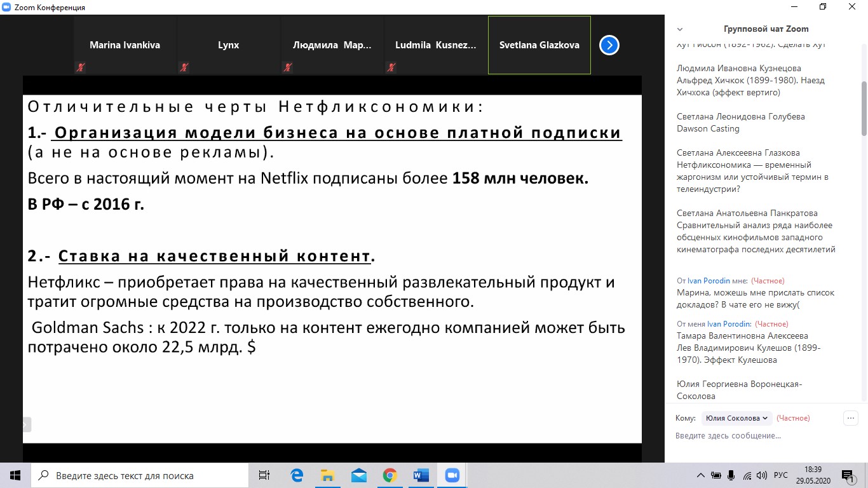Click the slide line 'В РФ – с 2016 г.'

86,205
